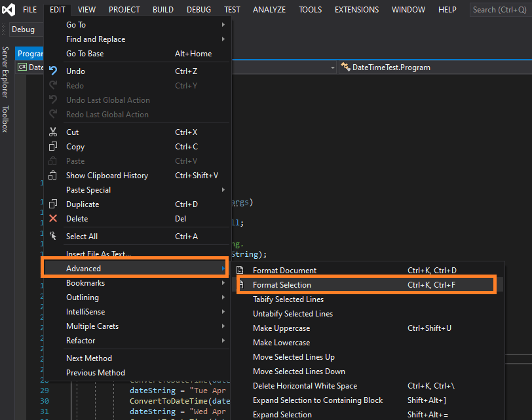This screenshot has height=420, width=532.
Task: Open the FILE menu
Action: [x=30, y=9]
